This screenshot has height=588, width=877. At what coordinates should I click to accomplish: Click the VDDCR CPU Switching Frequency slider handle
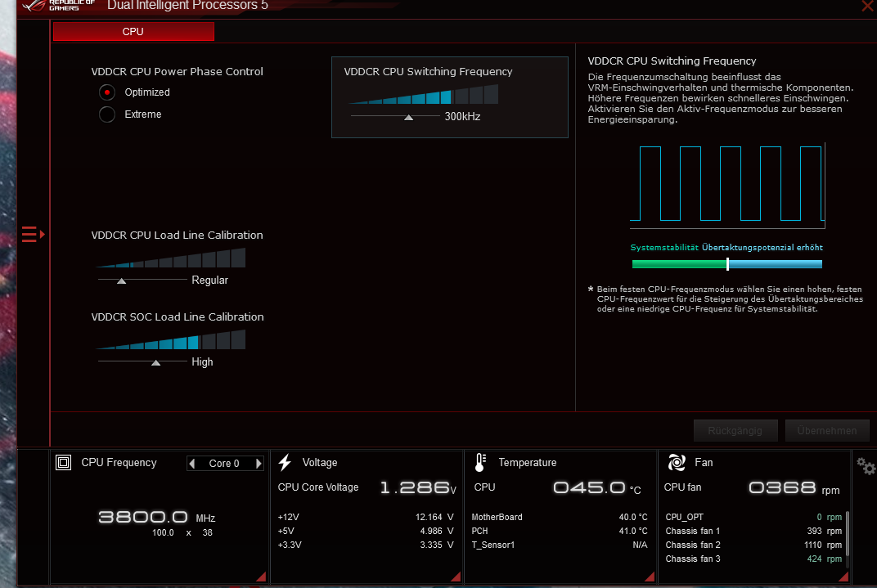pyautogui.click(x=409, y=118)
